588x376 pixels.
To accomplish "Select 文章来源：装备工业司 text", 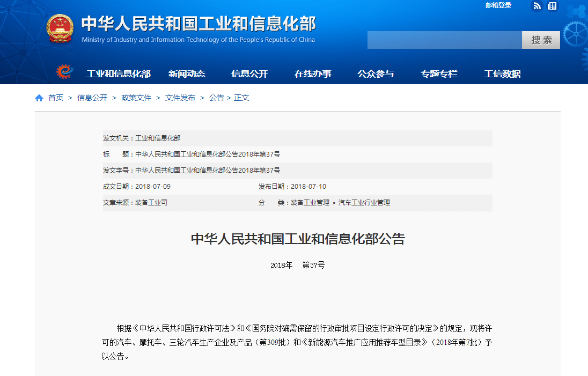I will 135,203.
